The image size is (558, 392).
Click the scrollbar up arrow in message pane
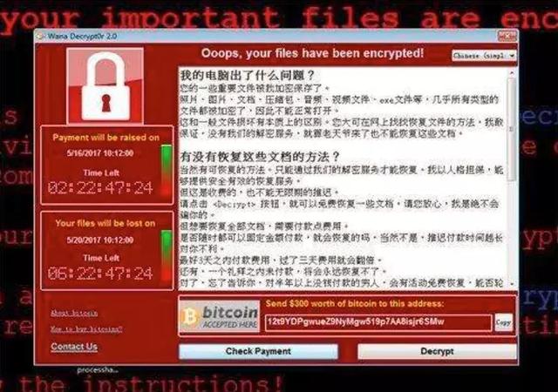pos(512,73)
